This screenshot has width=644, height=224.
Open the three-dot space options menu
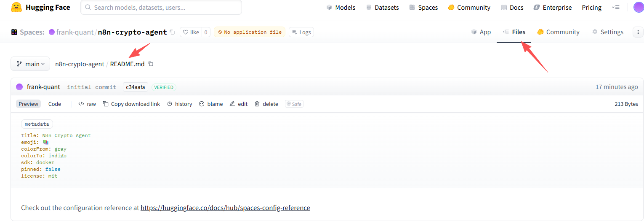tap(638, 32)
